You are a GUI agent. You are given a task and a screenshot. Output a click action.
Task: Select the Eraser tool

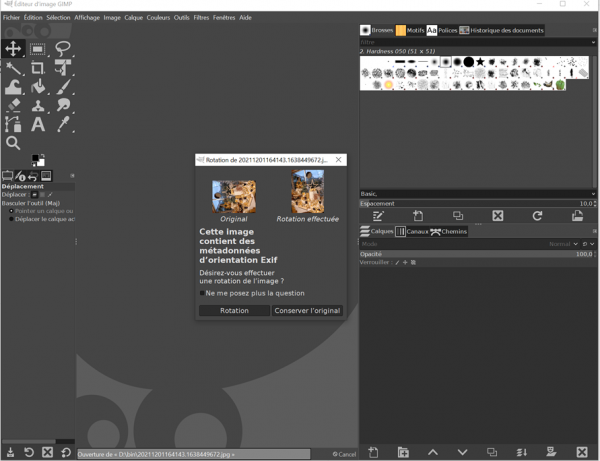[x=13, y=105]
